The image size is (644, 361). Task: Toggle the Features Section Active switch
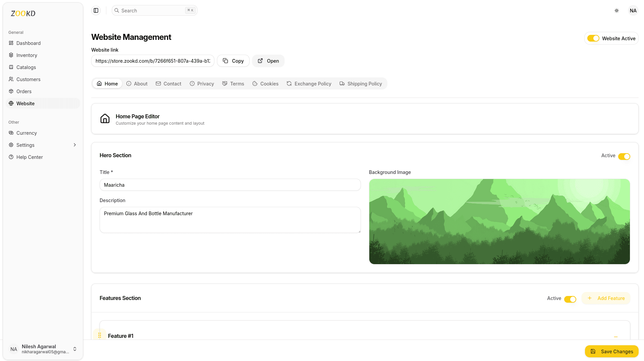pyautogui.click(x=570, y=299)
